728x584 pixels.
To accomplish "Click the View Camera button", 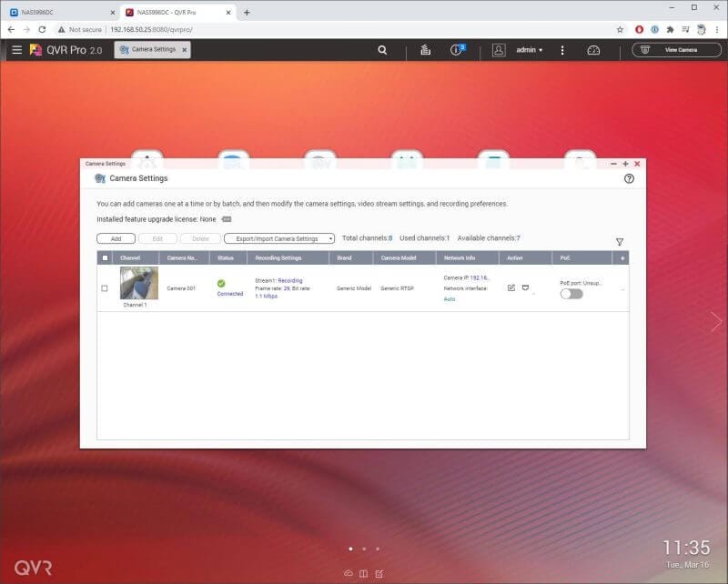I will [x=675, y=50].
